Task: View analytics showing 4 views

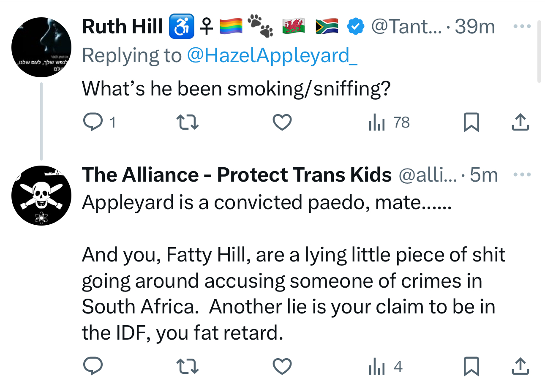Action: pos(385,366)
